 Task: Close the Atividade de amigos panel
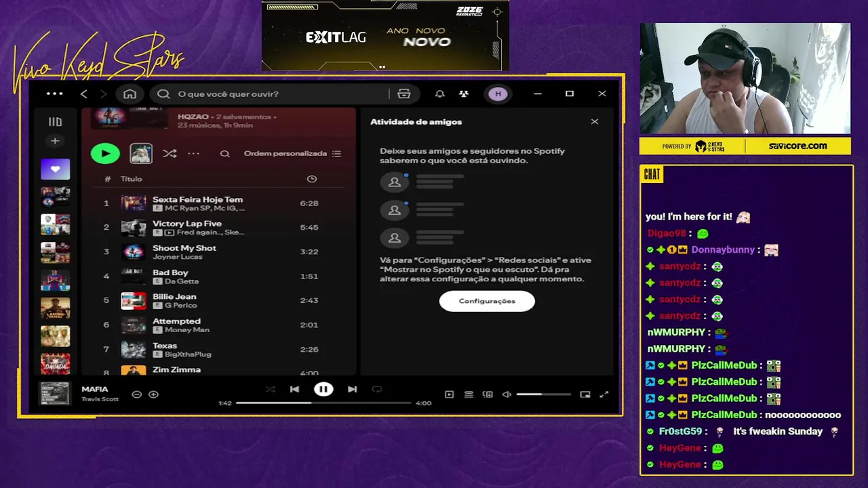point(595,122)
